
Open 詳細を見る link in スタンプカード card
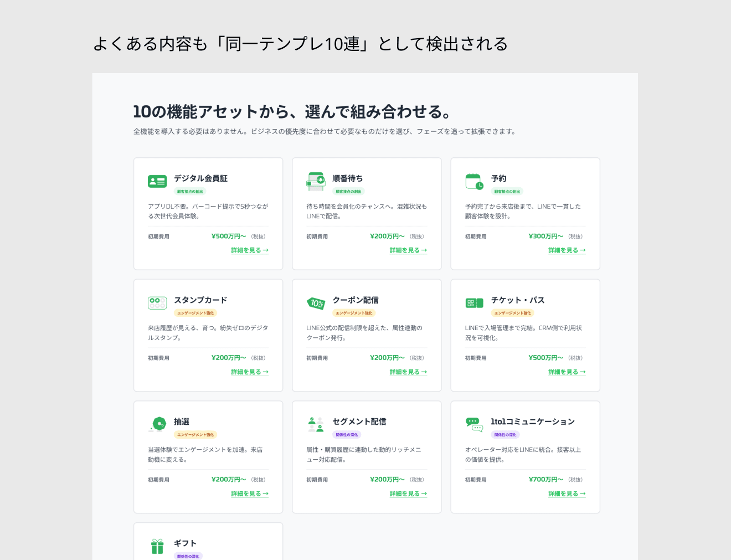250,372
